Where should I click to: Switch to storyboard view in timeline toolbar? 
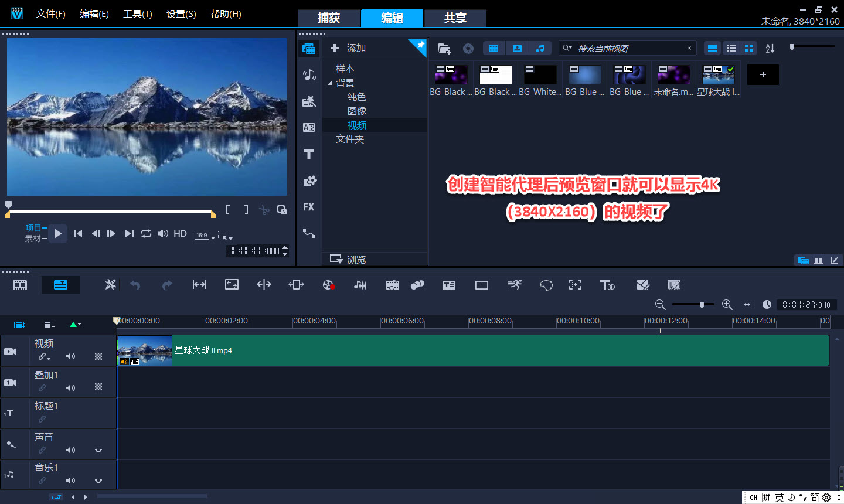pyautogui.click(x=20, y=285)
